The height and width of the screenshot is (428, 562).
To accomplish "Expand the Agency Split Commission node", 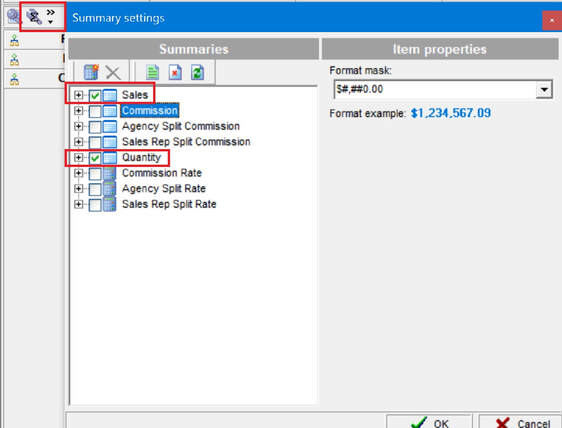I will pos(78,126).
